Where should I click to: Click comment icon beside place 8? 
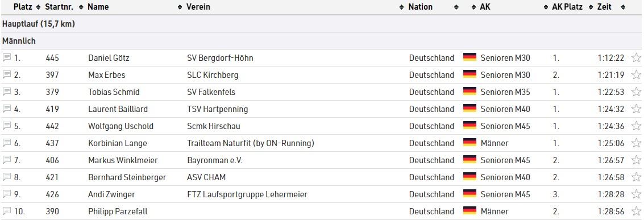[6, 177]
